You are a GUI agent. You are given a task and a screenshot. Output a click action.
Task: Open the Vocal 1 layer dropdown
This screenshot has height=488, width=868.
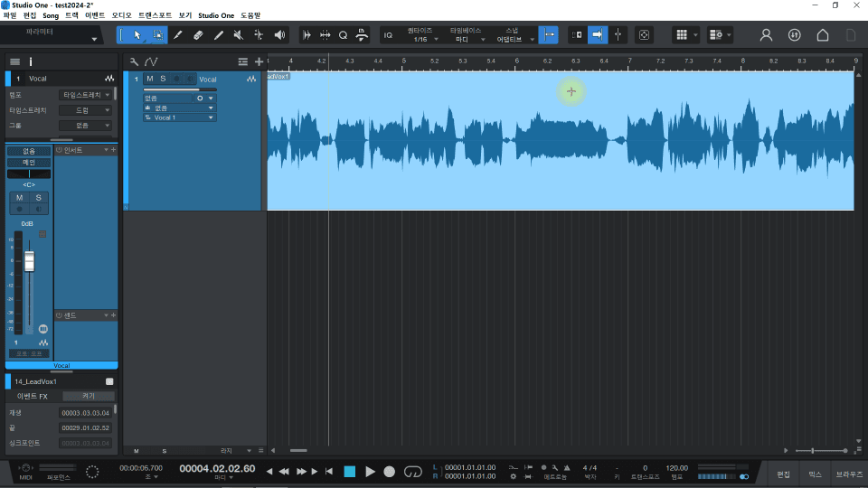click(179, 117)
